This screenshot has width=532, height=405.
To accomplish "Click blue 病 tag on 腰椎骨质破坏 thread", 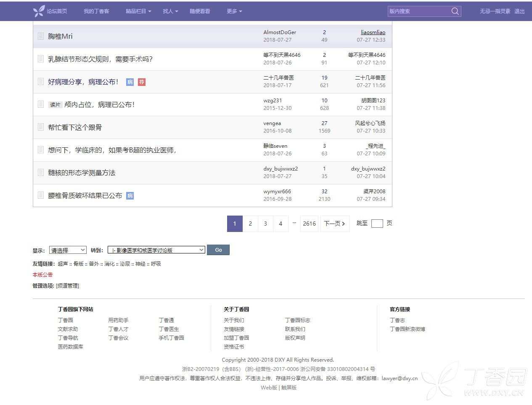I will 130,196.
